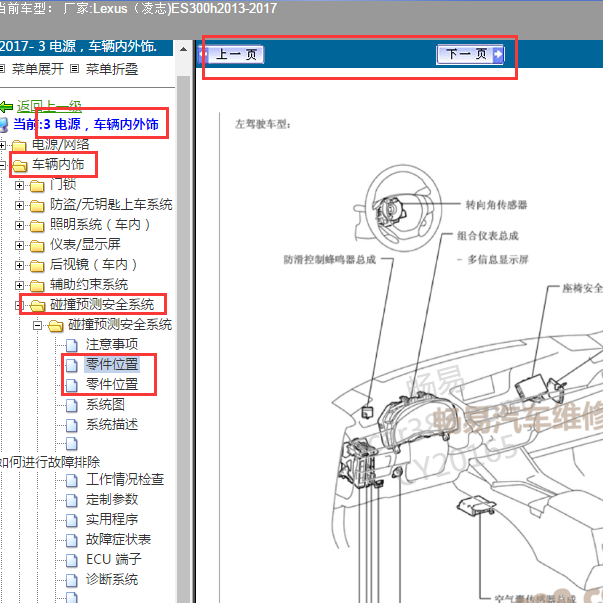Go to previous page with 上一页

(232, 55)
